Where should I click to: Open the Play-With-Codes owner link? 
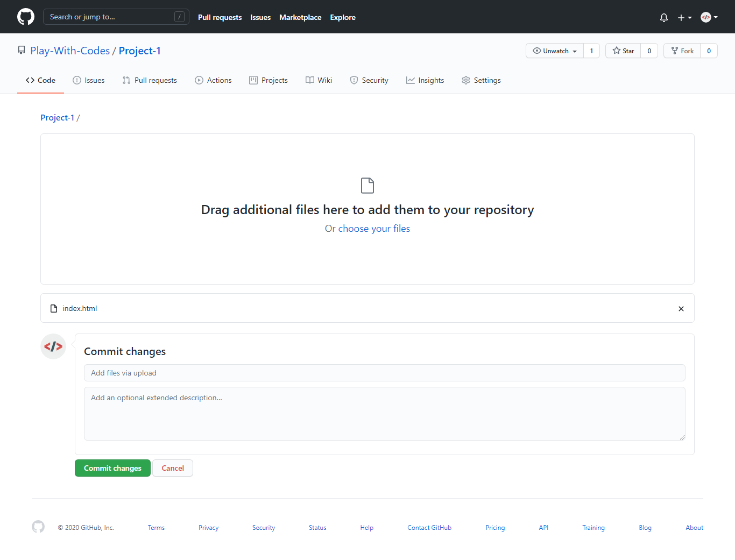pyautogui.click(x=70, y=51)
